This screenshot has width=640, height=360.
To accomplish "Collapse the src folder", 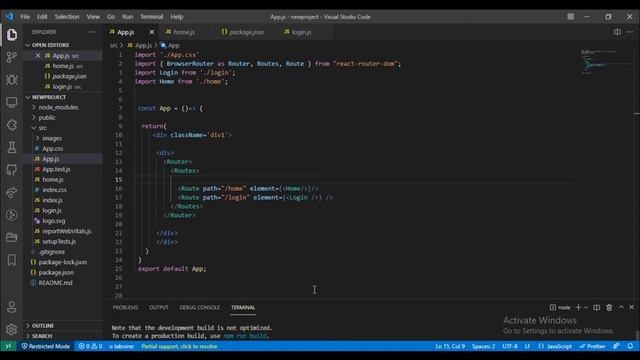I will click(34, 128).
